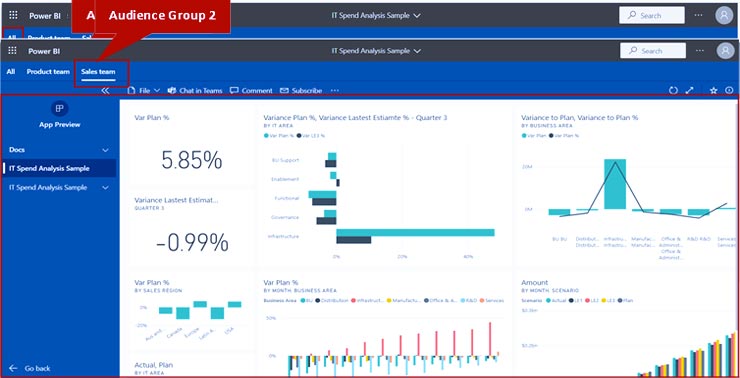Click the Docs section label in the sidebar
Image resolution: width=740 pixels, height=378 pixels.
pos(17,150)
